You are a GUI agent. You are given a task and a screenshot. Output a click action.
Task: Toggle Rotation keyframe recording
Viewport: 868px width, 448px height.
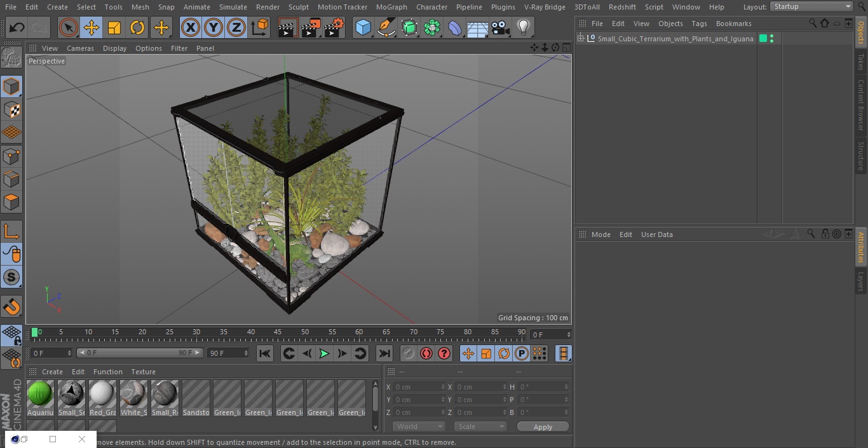pos(504,353)
